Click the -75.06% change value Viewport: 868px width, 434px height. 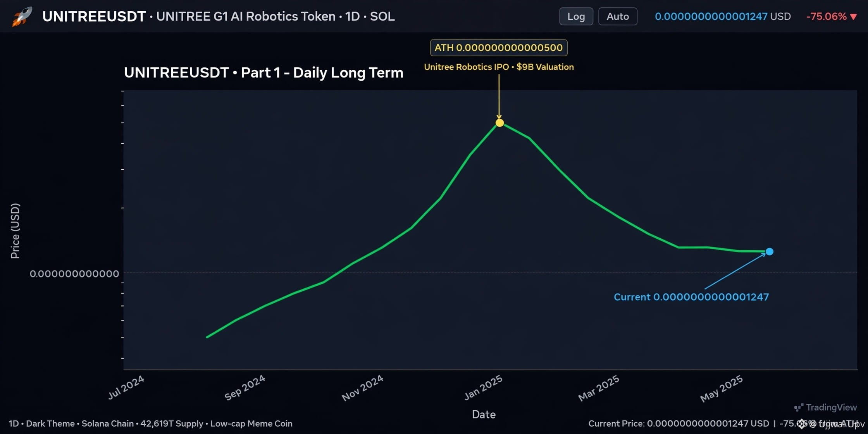(x=826, y=16)
